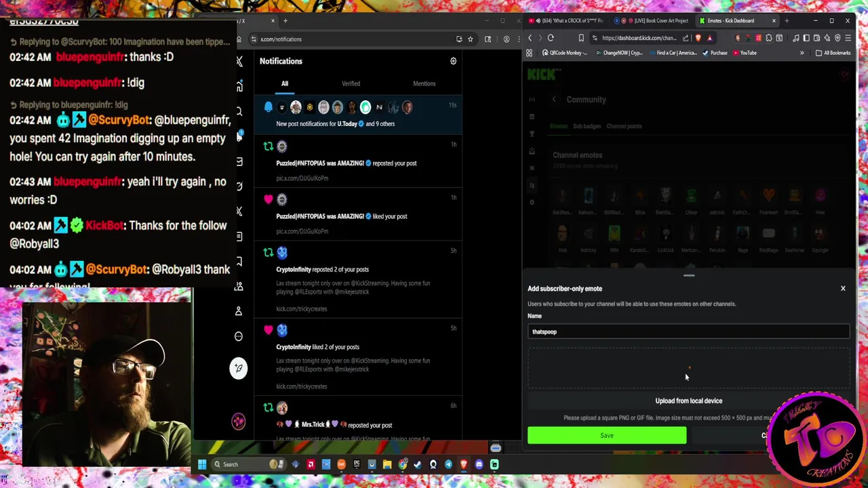The width and height of the screenshot is (868, 488).
Task: Open new tab in X Chrome window
Action: [x=285, y=21]
